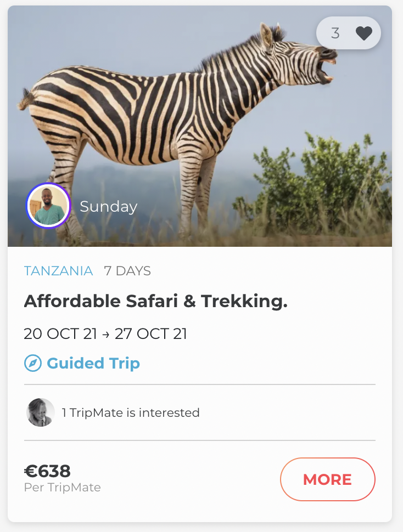Click the 7 DAYS duration label
Viewport: 403px width, 532px height.
coord(127,271)
